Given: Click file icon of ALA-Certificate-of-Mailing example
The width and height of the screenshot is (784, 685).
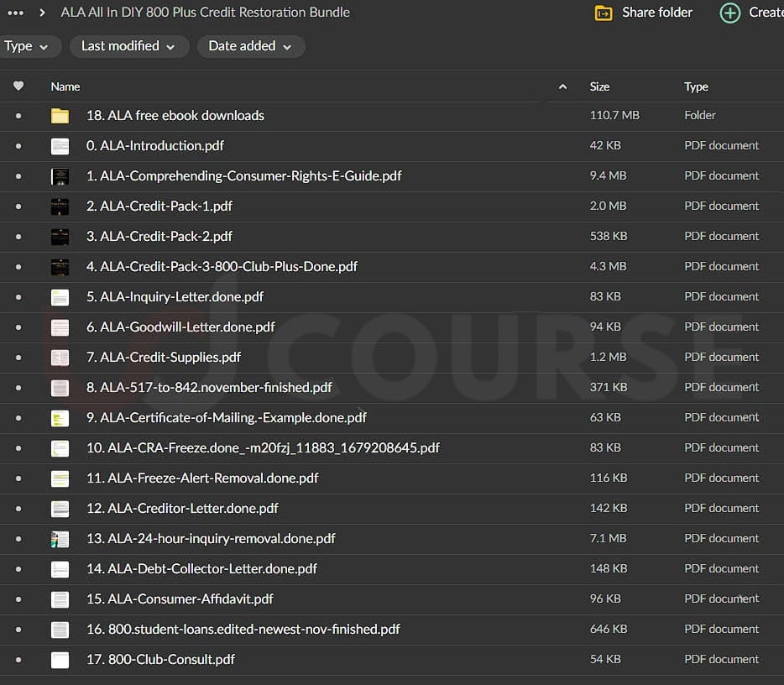Looking at the screenshot, I should click(x=60, y=418).
